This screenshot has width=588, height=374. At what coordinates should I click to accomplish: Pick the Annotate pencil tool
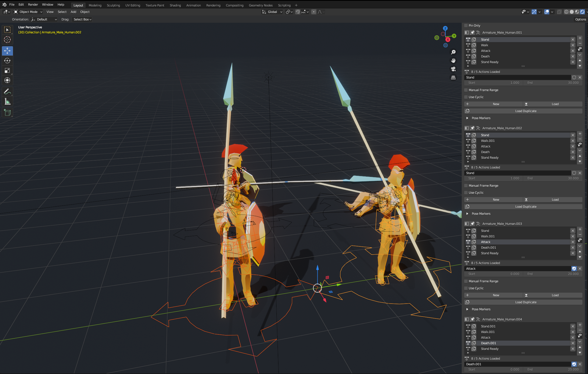point(7,91)
